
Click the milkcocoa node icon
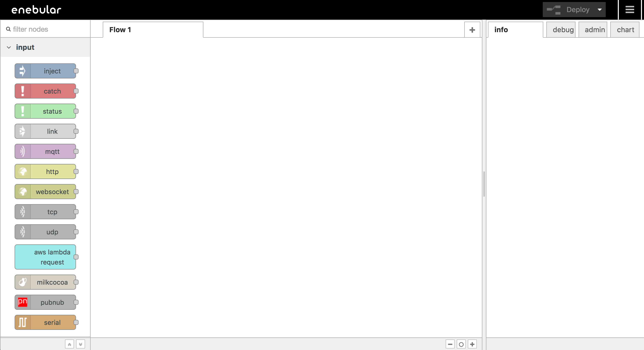point(23,282)
